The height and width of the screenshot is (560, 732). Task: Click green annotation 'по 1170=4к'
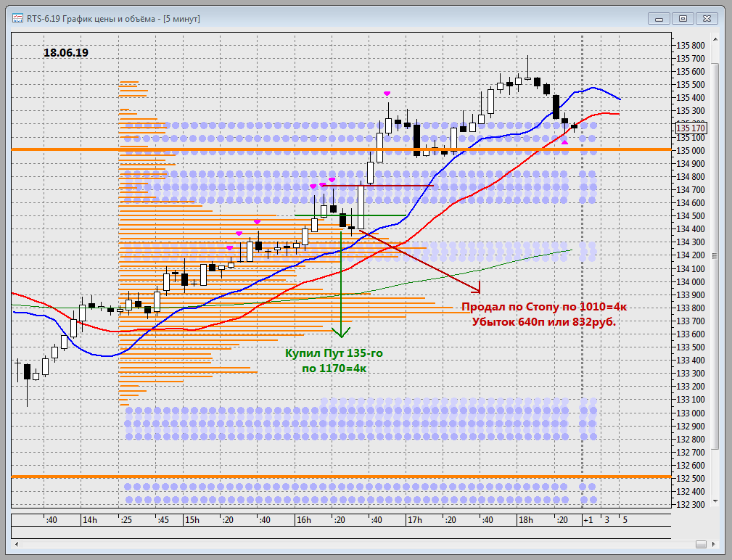334,368
